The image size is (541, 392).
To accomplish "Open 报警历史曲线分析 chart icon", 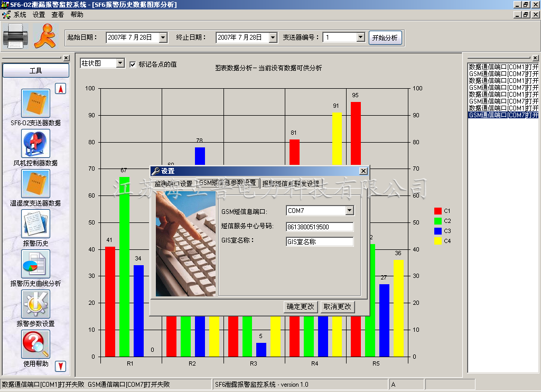I will (35, 264).
